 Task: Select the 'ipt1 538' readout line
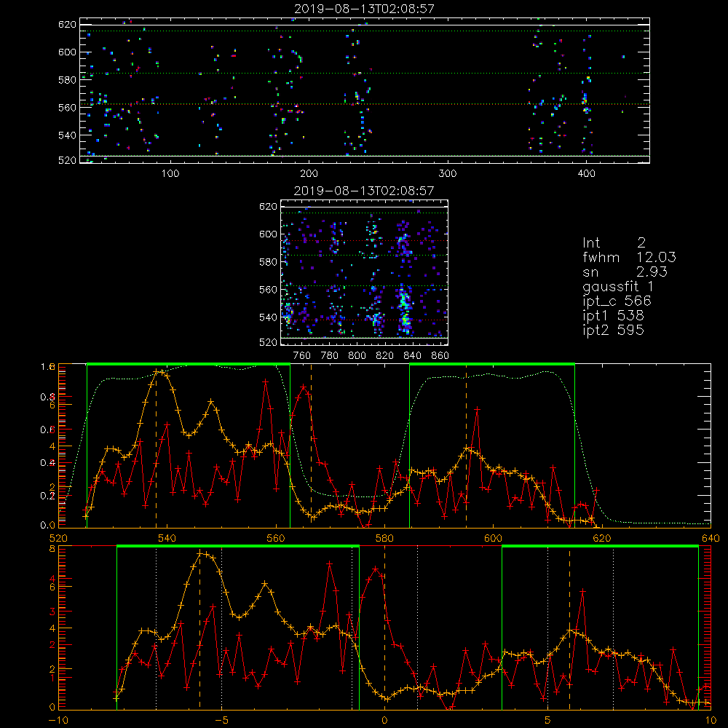click(613, 316)
